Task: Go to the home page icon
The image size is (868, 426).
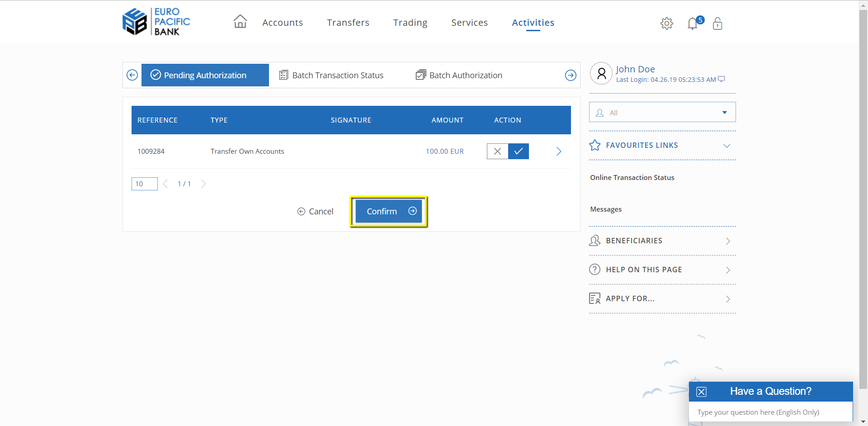Action: coord(240,21)
